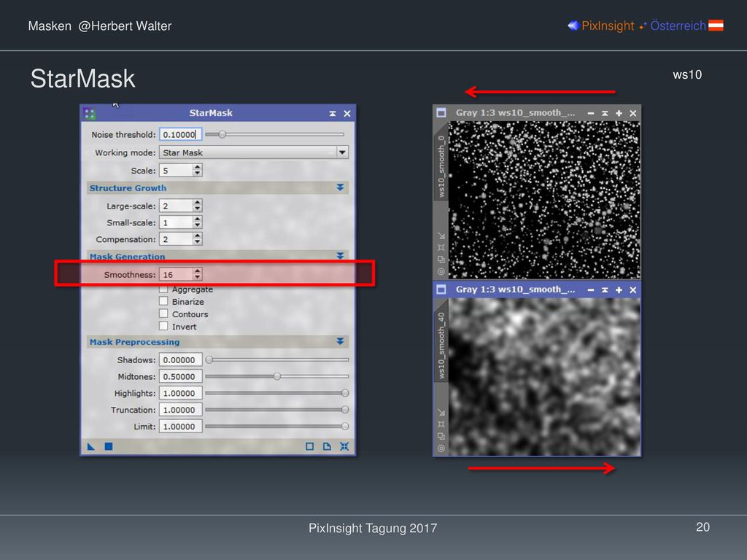Screen dimensions: 747x560
Task: Increase the Small-scale value
Action: click(x=197, y=219)
